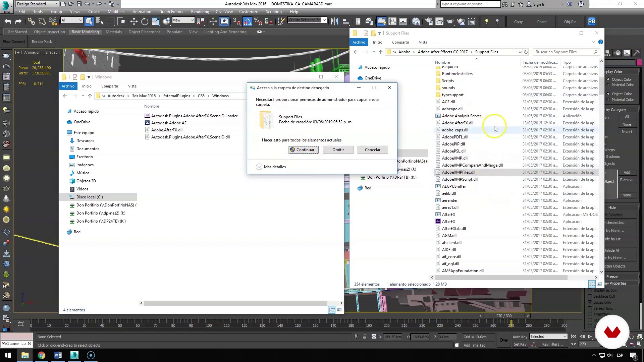Toggle the Backface Cull checkbox
This screenshot has width=644, height=362.
[590, 296]
